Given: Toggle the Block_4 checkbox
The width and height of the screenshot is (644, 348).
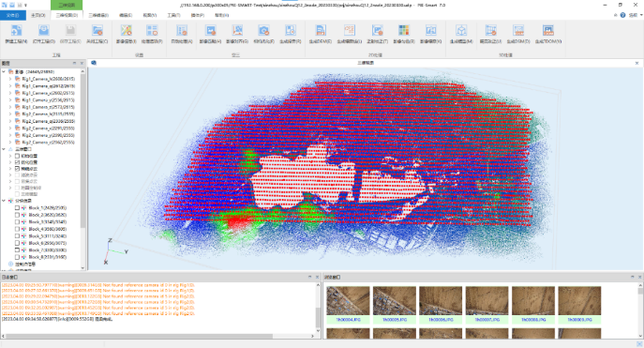Looking at the screenshot, I should [17, 229].
